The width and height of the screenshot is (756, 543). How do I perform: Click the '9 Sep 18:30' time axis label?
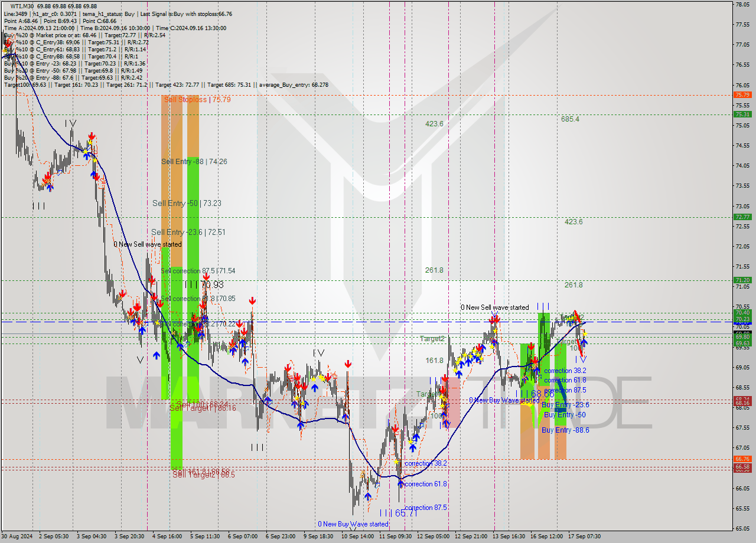319,537
